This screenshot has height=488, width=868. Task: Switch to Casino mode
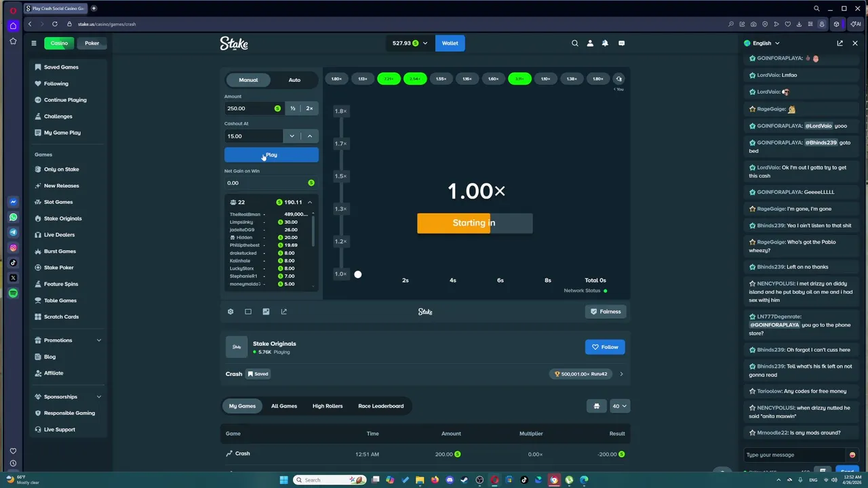click(x=59, y=43)
